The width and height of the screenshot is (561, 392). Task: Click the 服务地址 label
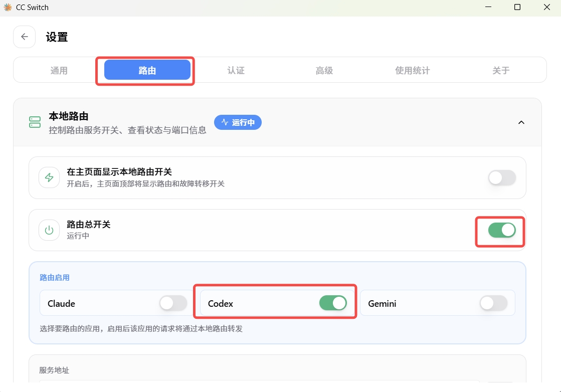pyautogui.click(x=54, y=370)
